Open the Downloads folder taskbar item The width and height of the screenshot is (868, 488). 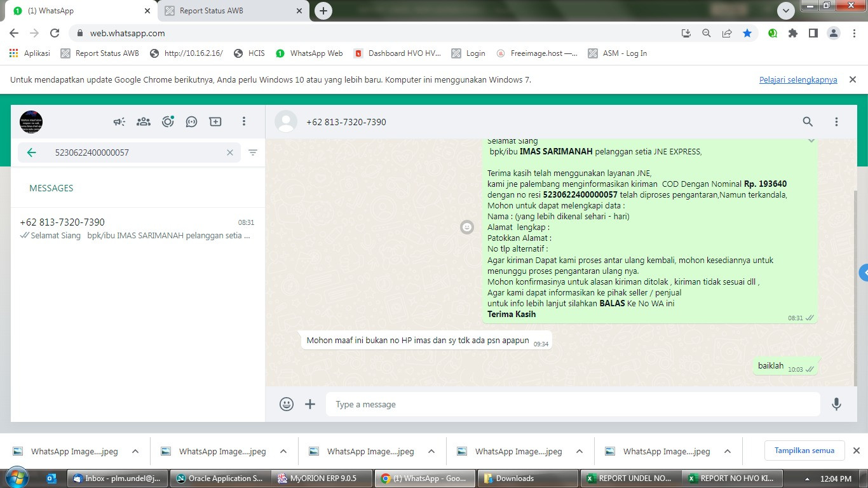pyautogui.click(x=528, y=478)
